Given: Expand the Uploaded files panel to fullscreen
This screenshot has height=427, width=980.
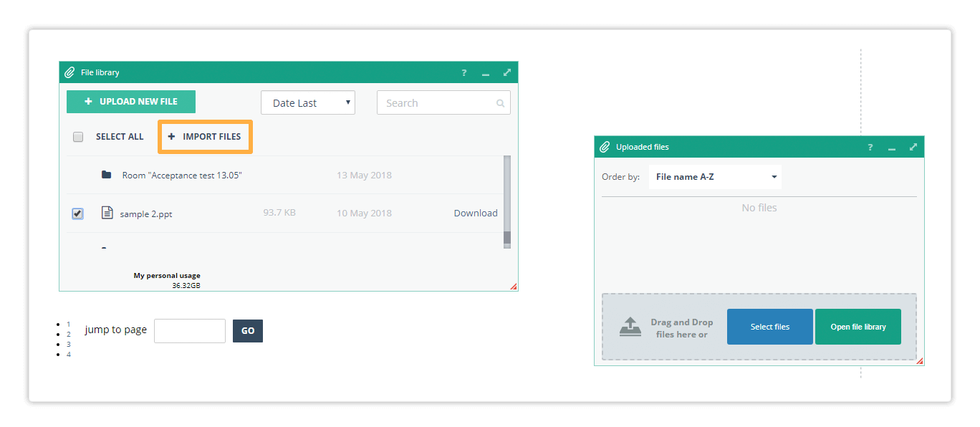Looking at the screenshot, I should [913, 147].
